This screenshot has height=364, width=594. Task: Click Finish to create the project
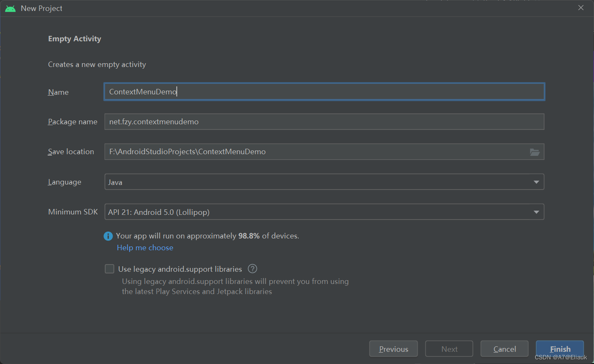560,349
